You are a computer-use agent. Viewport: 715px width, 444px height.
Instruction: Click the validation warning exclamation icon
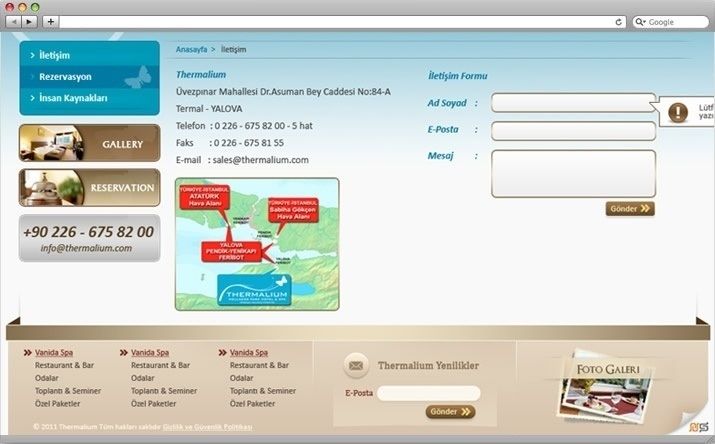pyautogui.click(x=678, y=112)
